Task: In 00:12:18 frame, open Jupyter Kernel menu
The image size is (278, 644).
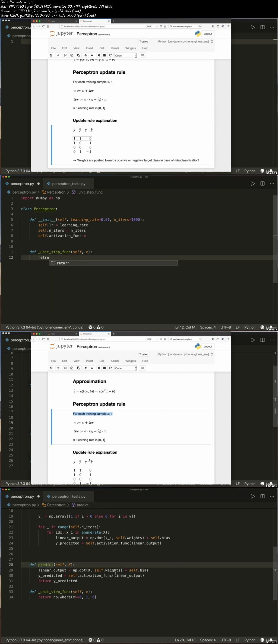Action: 115,361
